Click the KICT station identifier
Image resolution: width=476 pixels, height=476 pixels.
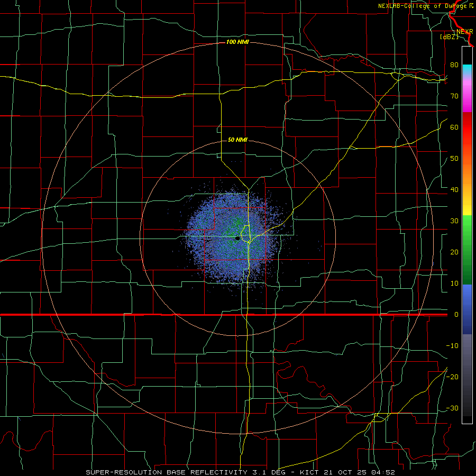(309, 472)
